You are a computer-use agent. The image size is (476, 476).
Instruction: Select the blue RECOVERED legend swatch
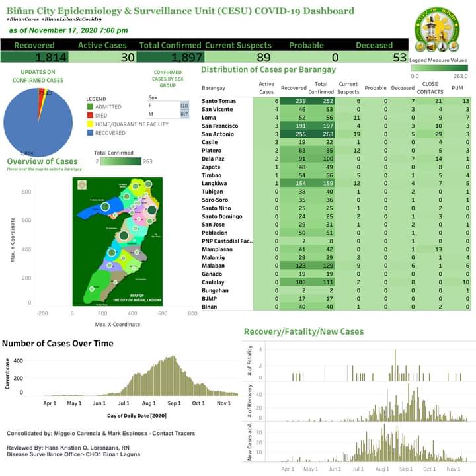point(90,133)
